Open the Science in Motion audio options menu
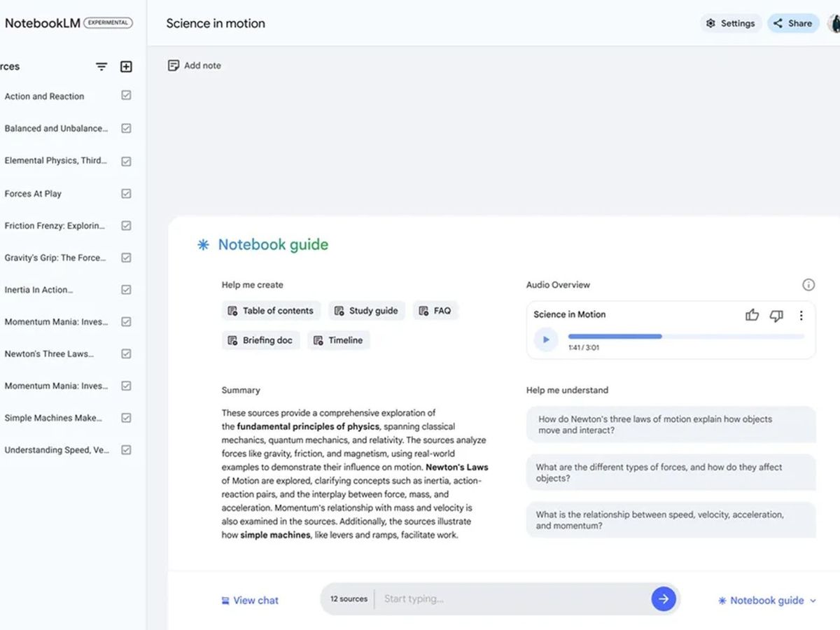The image size is (840, 630). (x=801, y=316)
